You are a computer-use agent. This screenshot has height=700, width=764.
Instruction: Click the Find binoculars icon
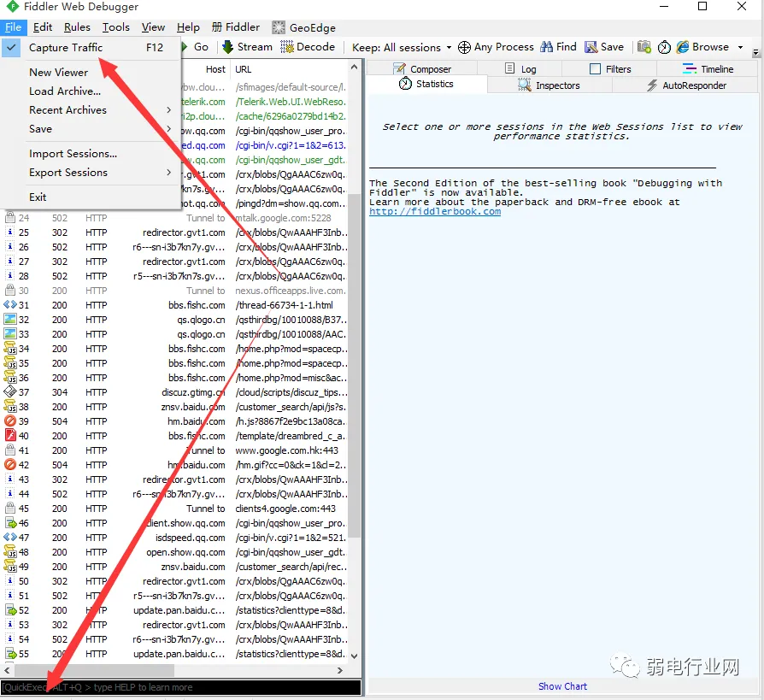tap(547, 47)
